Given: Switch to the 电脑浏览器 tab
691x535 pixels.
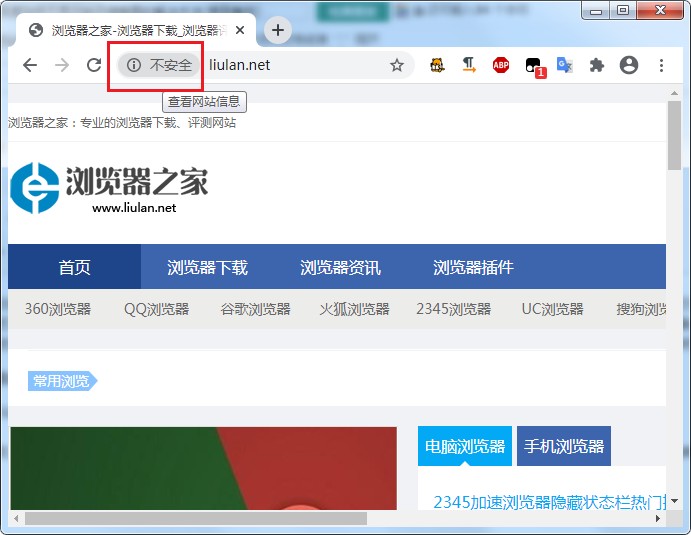Looking at the screenshot, I should [465, 446].
